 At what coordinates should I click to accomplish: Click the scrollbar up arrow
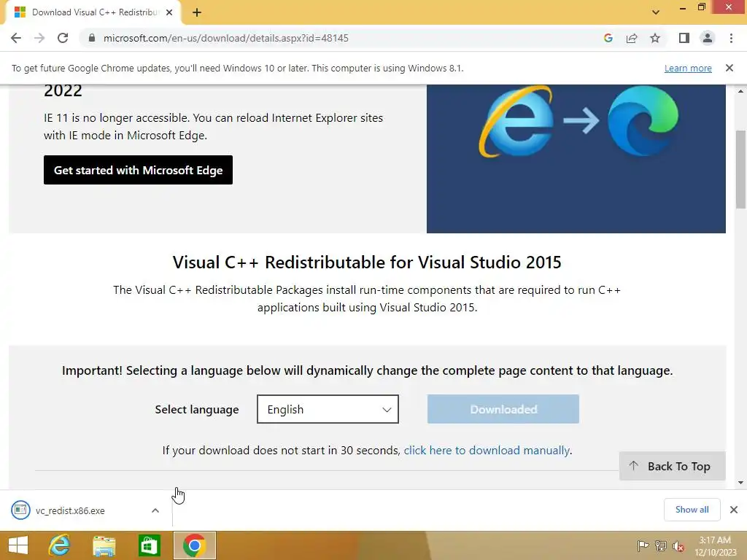[x=740, y=91]
